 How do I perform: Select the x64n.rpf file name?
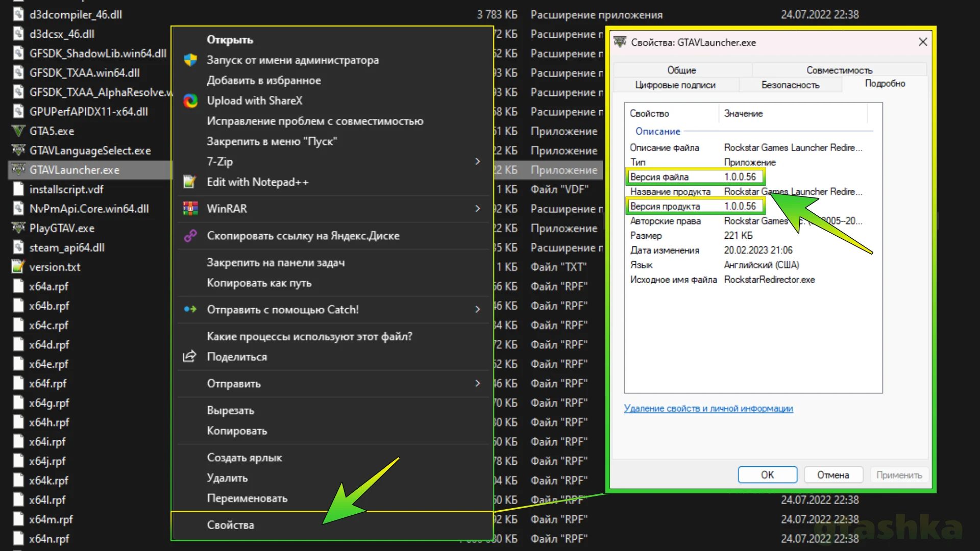pyautogui.click(x=49, y=539)
